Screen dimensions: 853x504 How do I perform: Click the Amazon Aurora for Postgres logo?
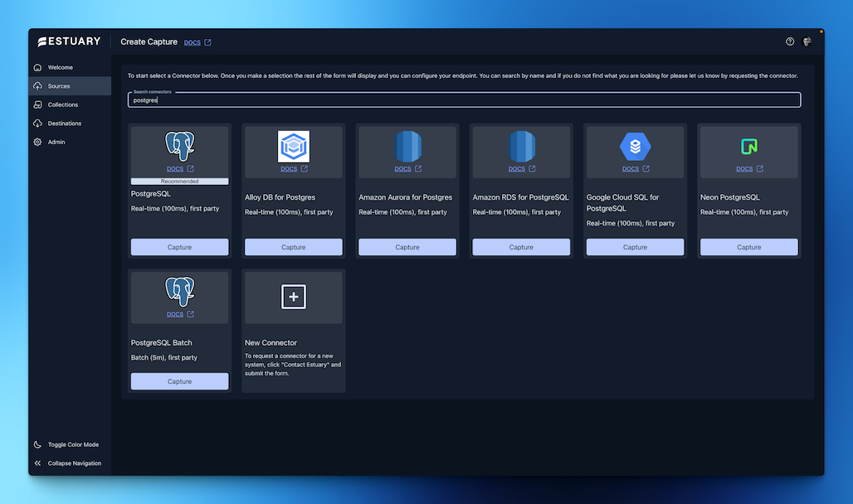(407, 146)
